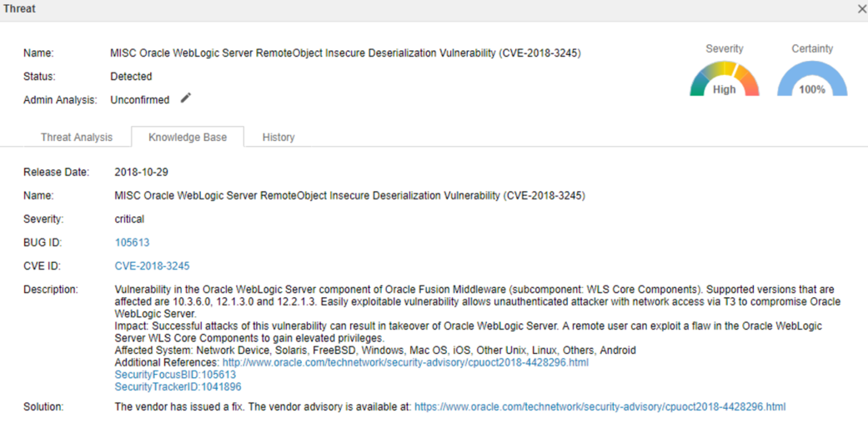
Task: Click the Severity value critical
Action: [x=129, y=219]
